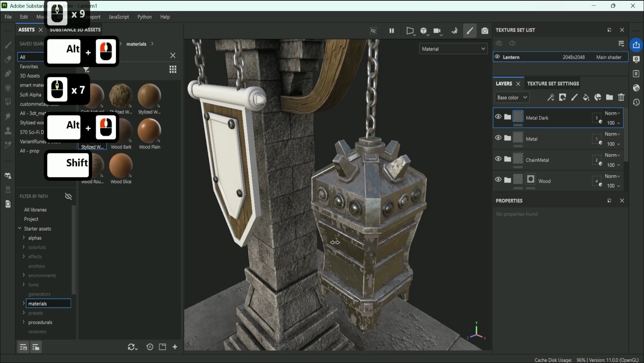
Task: Select All libraries path filter
Action: (x=35, y=210)
